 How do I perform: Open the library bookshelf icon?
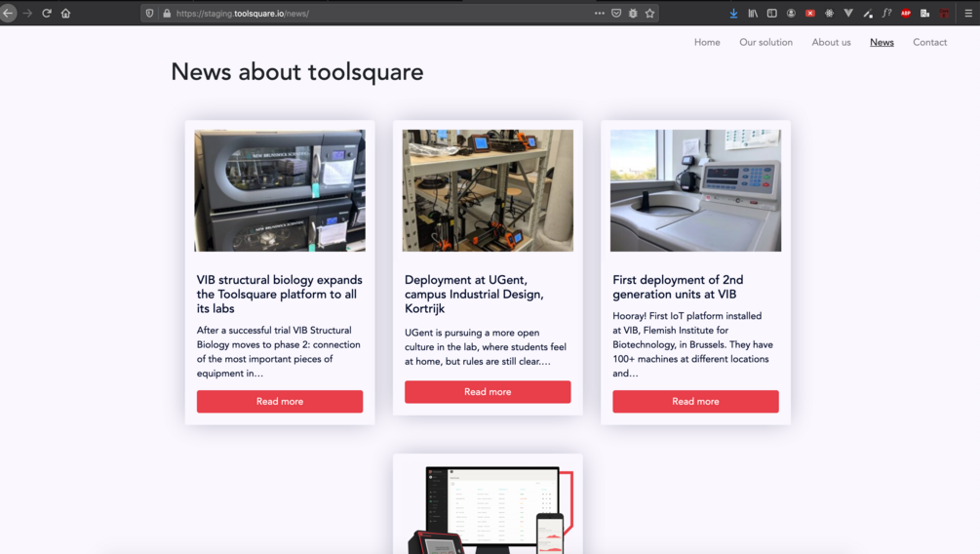[x=753, y=13]
